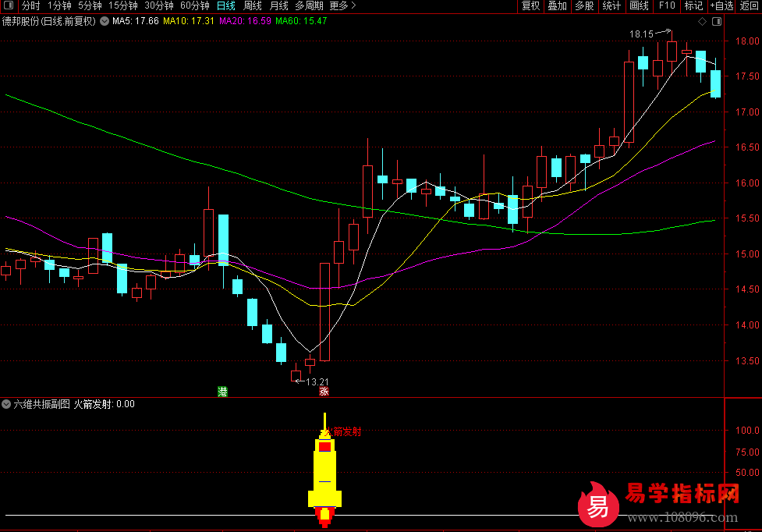This screenshot has width=762, height=532.
Task: Click the 13.21 low price annotation
Action: point(317,382)
